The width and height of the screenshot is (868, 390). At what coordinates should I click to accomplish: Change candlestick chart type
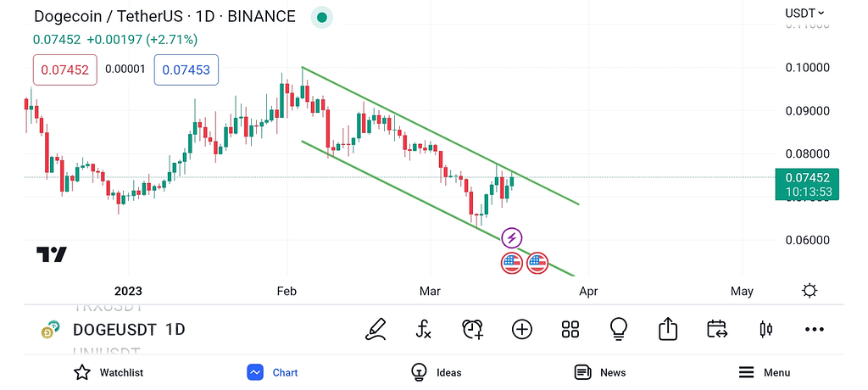pyautogui.click(x=766, y=329)
